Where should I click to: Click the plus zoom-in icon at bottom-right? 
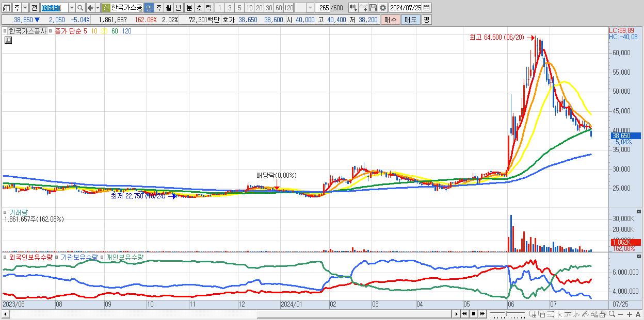tap(630, 314)
